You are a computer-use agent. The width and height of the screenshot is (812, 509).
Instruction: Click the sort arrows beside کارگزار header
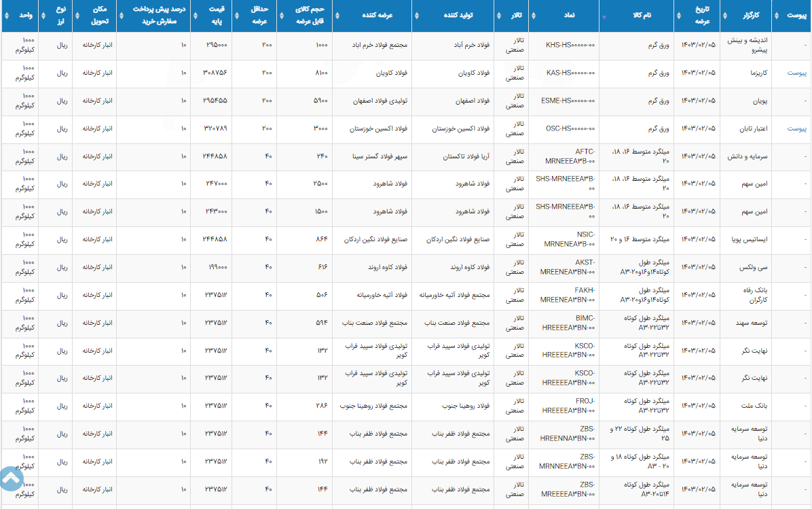click(x=724, y=16)
